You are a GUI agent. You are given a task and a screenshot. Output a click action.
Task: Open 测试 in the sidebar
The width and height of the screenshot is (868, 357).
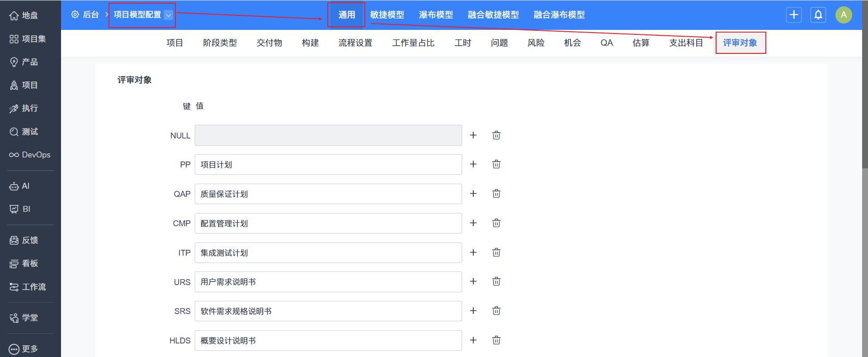pyautogui.click(x=24, y=132)
